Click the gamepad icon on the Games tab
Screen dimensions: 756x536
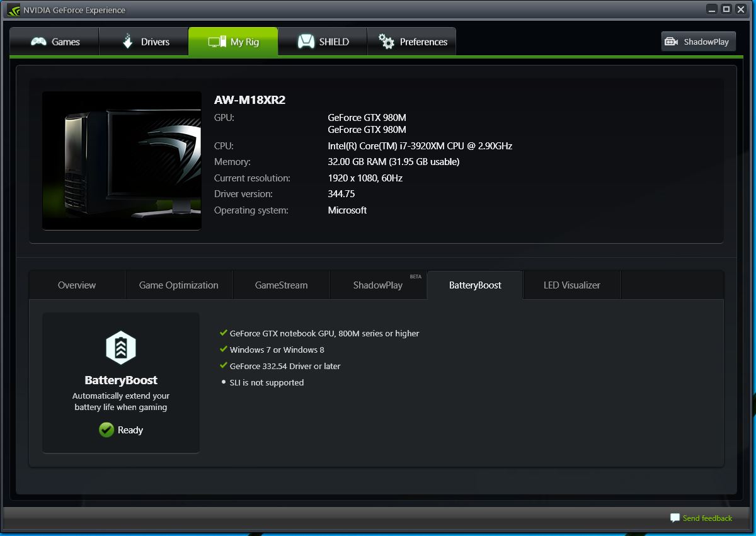(x=39, y=42)
